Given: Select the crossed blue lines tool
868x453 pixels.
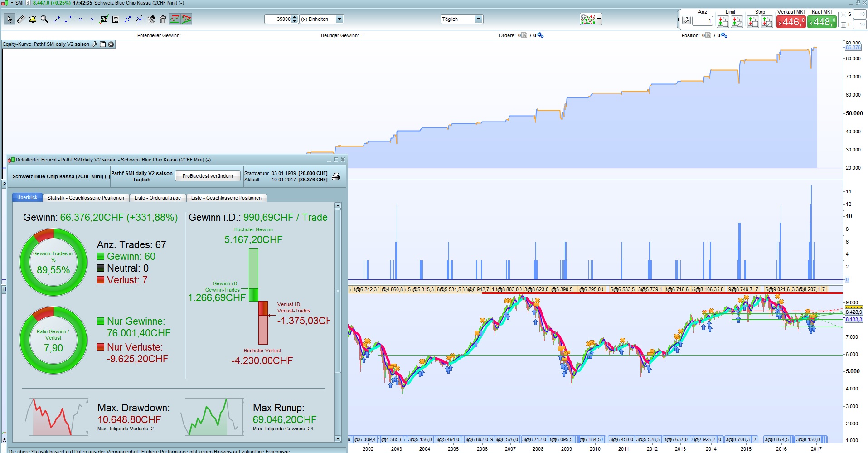Looking at the screenshot, I should point(139,19).
